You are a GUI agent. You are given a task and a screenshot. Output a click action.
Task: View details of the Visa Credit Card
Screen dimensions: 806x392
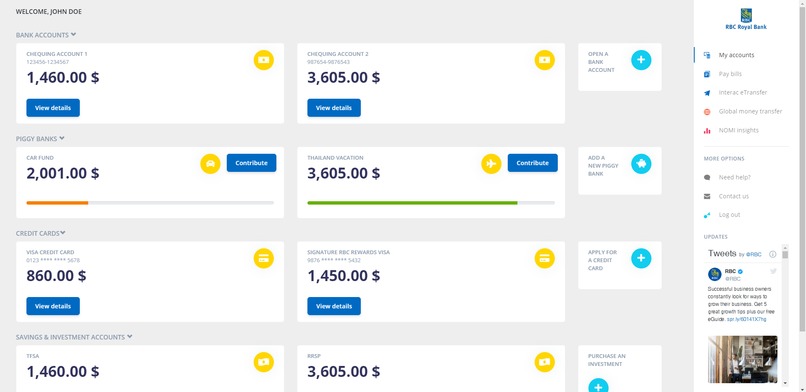[x=53, y=306]
